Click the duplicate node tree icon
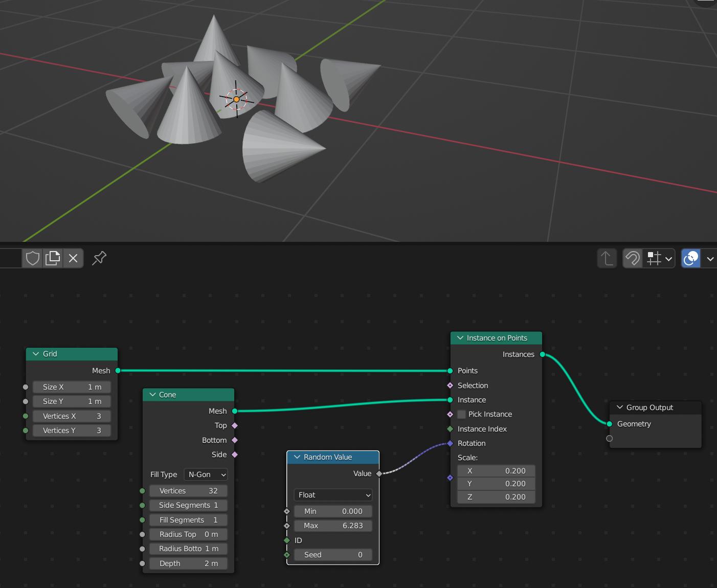Screen dimensions: 717x588 tap(53, 258)
